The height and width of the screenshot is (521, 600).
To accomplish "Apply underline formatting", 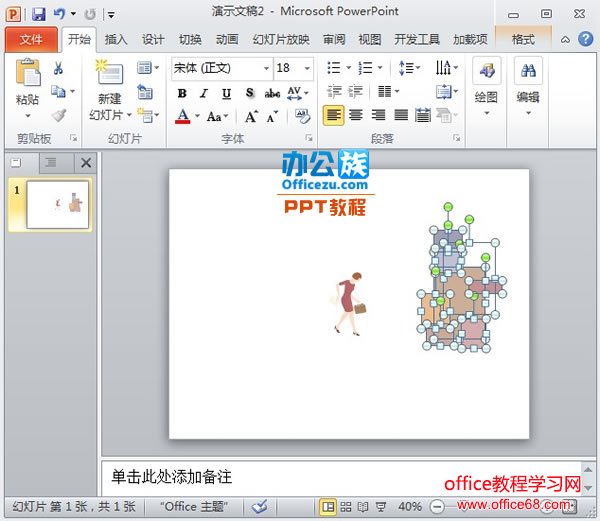I will point(227,93).
